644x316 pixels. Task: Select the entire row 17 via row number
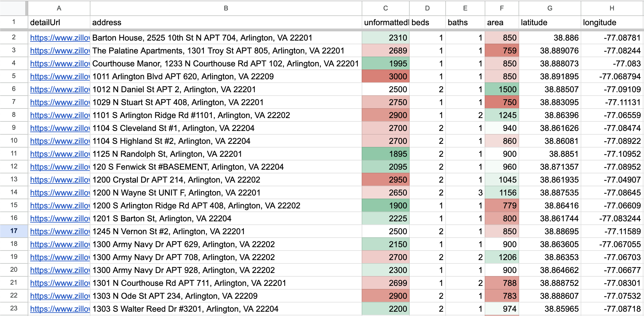pos(14,231)
